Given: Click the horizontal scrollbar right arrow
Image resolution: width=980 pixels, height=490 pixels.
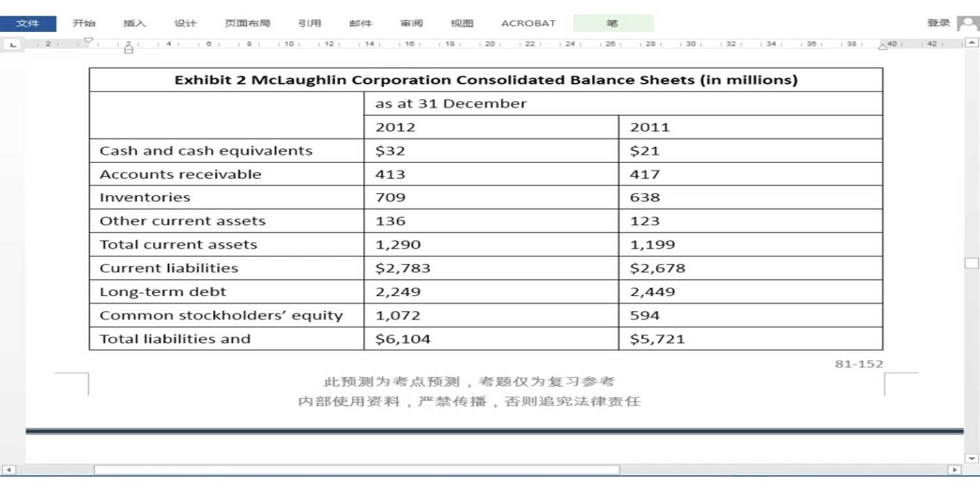Looking at the screenshot, I should coord(955,470).
